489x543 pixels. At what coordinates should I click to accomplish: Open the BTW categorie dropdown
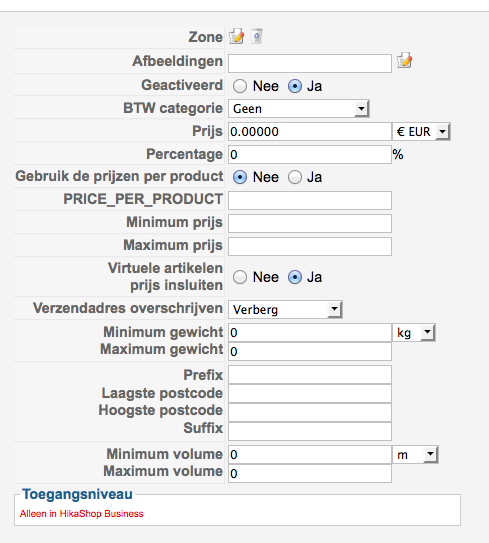[x=299, y=109]
